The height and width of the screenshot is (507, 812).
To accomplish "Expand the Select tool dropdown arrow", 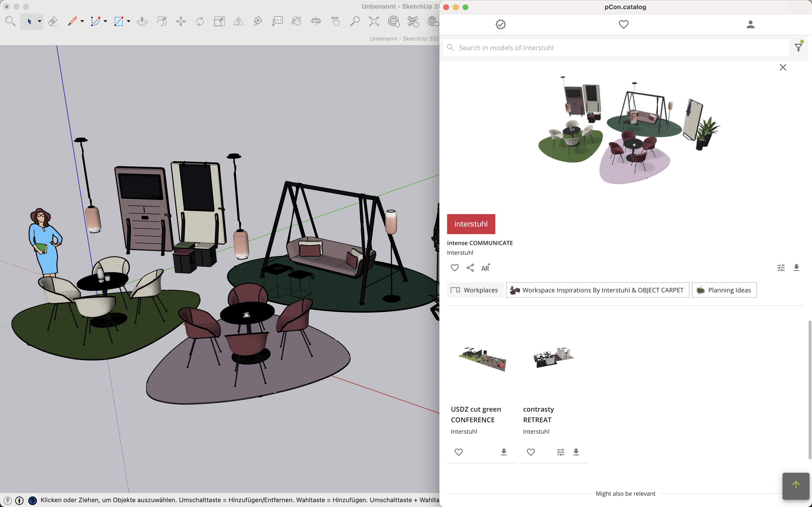I will 40,21.
